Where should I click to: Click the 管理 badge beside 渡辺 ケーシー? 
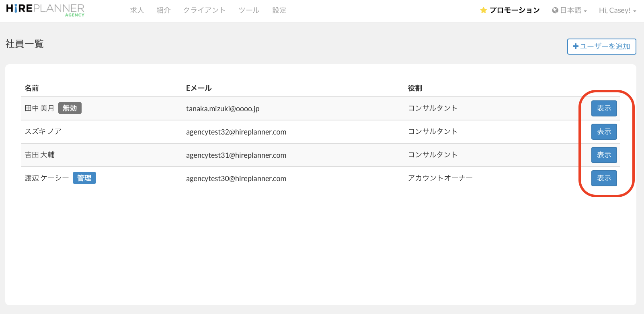tap(84, 178)
